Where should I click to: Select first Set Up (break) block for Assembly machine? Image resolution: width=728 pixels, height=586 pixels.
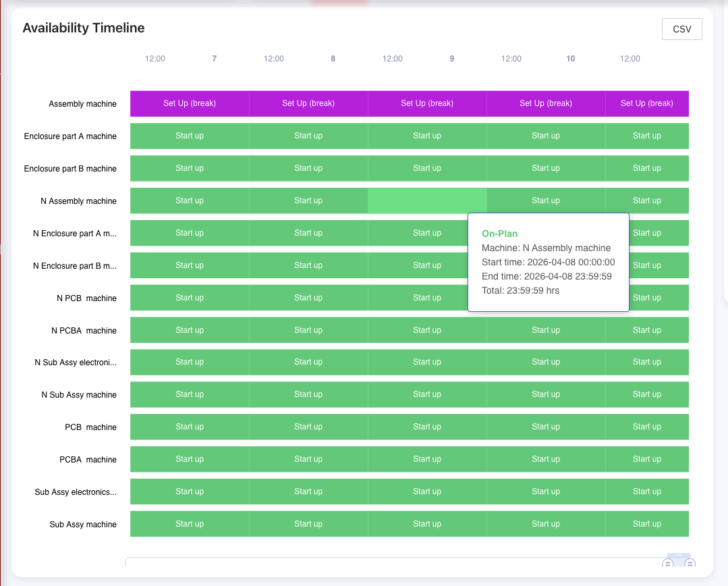pos(190,103)
